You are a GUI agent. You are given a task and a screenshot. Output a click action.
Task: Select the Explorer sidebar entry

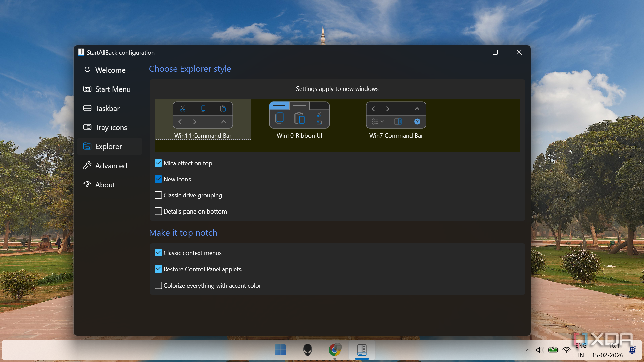click(110, 146)
